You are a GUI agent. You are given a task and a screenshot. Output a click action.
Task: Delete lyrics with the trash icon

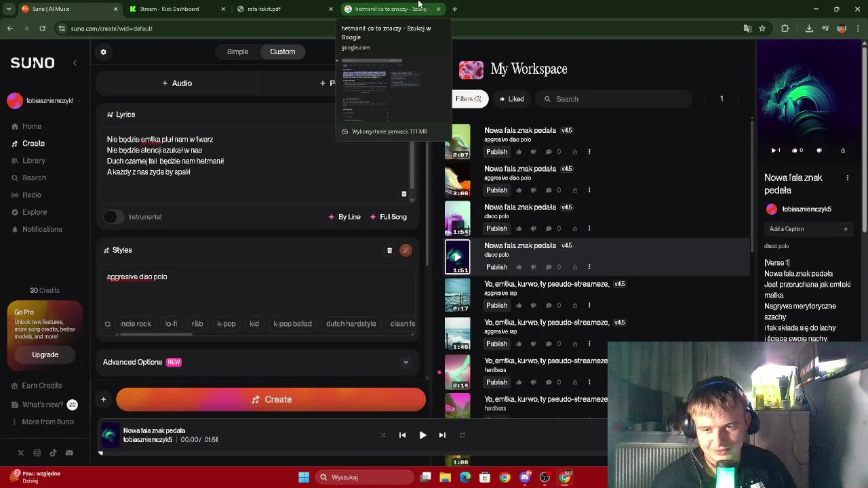[x=403, y=194]
